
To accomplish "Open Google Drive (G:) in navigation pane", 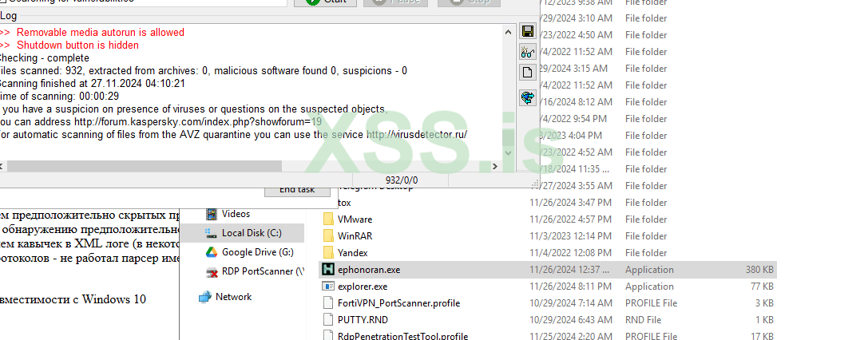I will point(257,252).
